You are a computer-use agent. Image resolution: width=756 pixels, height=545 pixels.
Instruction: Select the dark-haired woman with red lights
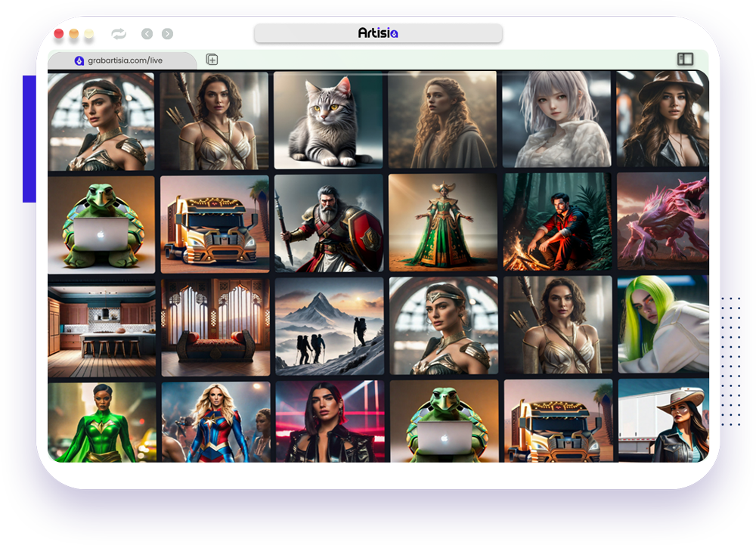tap(330, 422)
